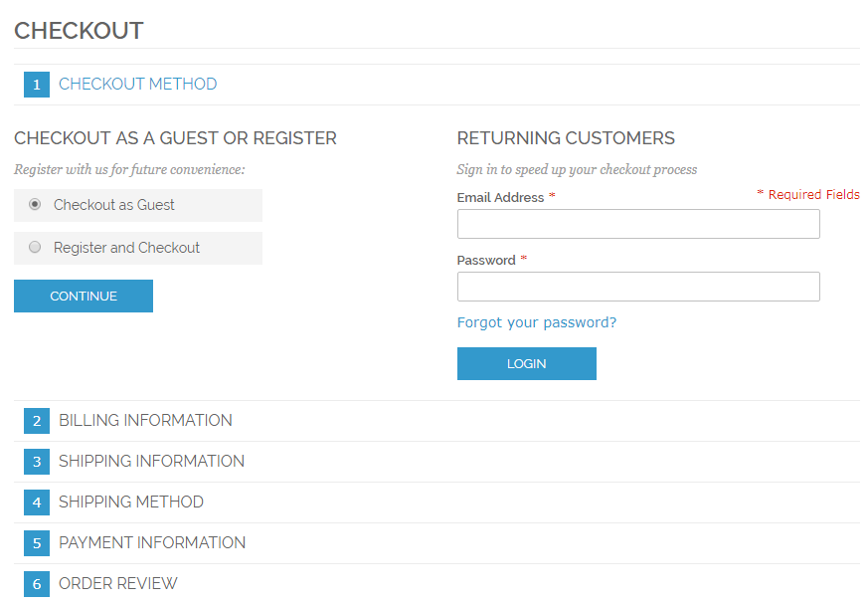The width and height of the screenshot is (868, 604).
Task: Click the step 5 number badge
Action: [x=36, y=543]
